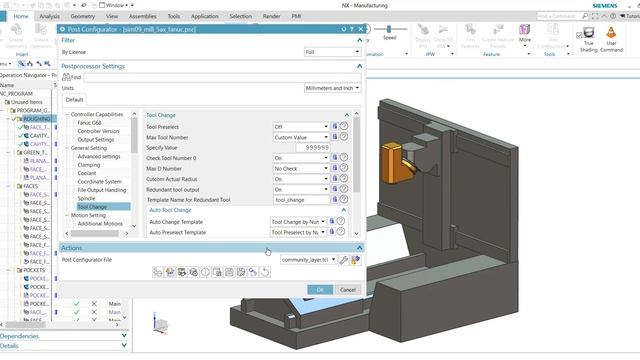Click the help icon for Cutcom Actual Radius

click(x=344, y=179)
